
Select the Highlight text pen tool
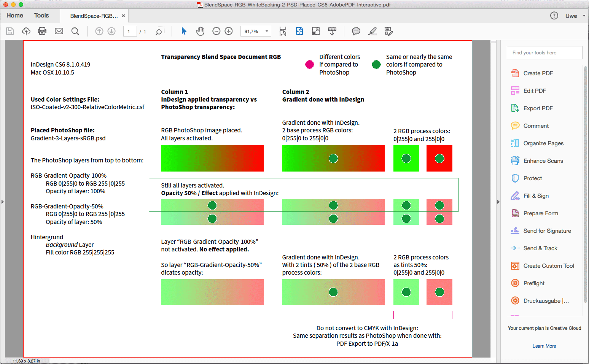tap(373, 31)
